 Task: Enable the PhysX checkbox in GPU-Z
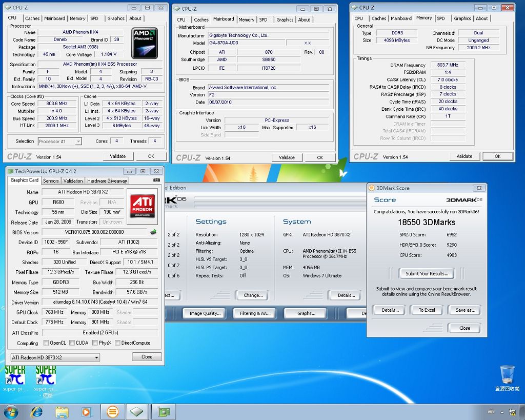click(95, 343)
